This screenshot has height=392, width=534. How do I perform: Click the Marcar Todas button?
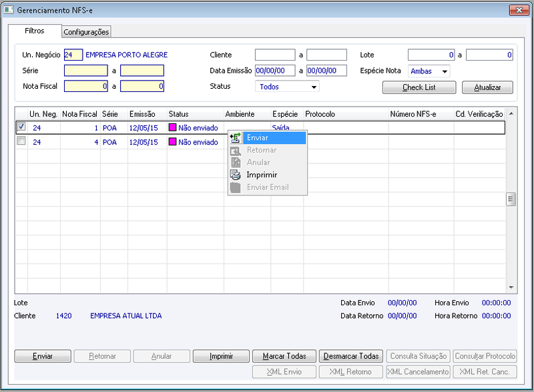[284, 356]
